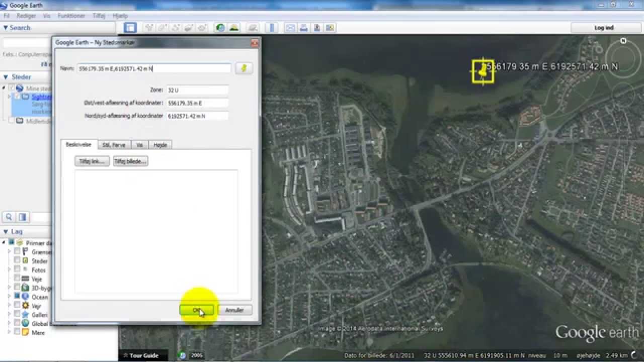Click the compass north marker on map
The width and height of the screenshot is (644, 362).
coord(623,41)
